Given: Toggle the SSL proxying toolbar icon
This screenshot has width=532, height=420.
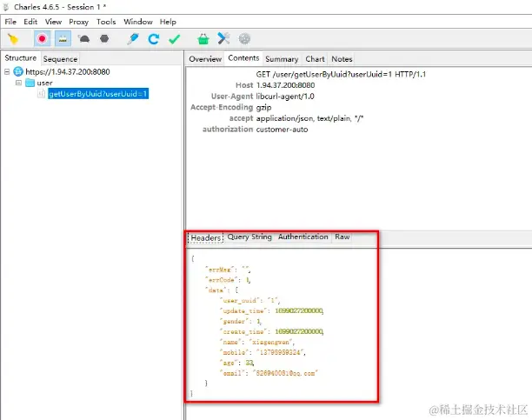Looking at the screenshot, I should pos(63,39).
